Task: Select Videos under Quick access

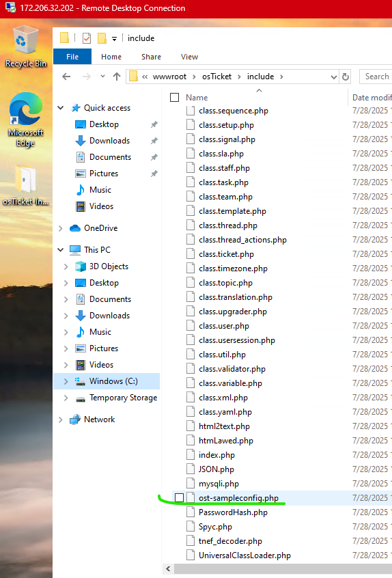Action: click(x=101, y=206)
